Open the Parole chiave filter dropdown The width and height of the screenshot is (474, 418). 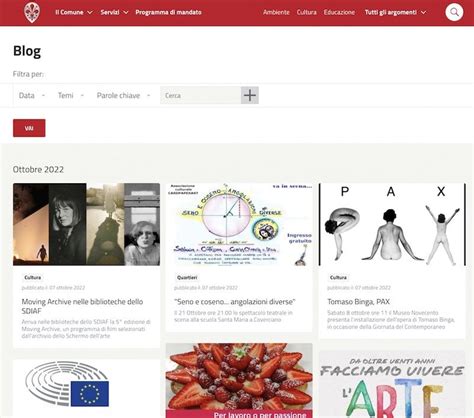pyautogui.click(x=123, y=96)
